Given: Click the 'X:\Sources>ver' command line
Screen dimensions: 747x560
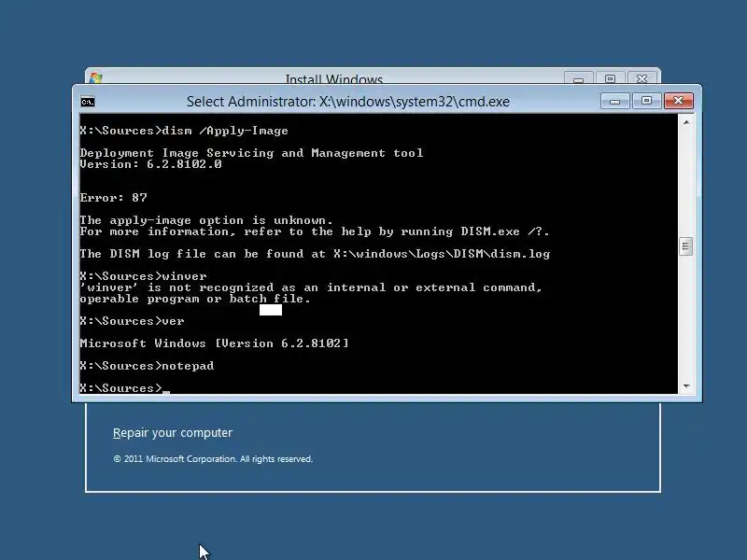Looking at the screenshot, I should pos(132,321).
